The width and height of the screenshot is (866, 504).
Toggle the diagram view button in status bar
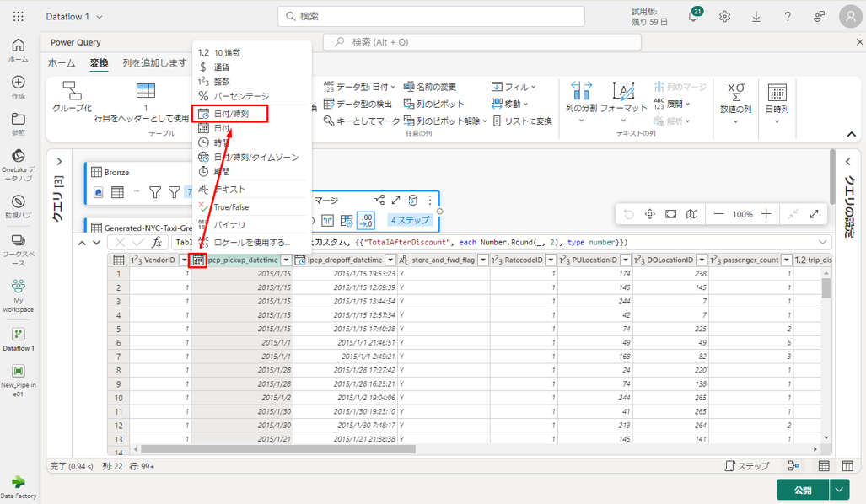click(x=793, y=466)
